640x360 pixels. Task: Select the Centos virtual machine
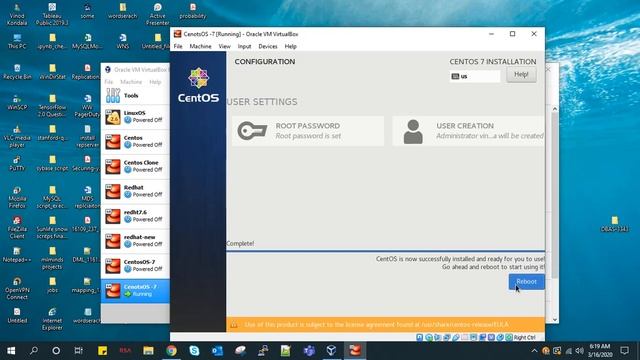click(x=135, y=142)
